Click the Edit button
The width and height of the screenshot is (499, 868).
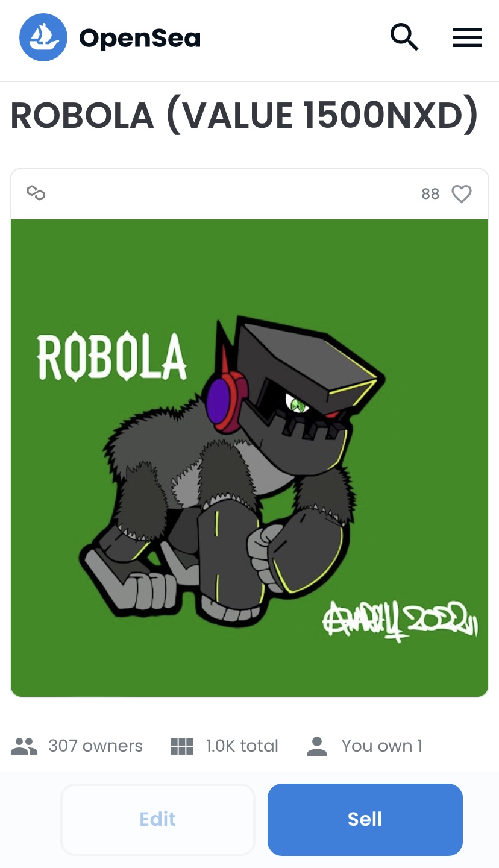pos(158,819)
